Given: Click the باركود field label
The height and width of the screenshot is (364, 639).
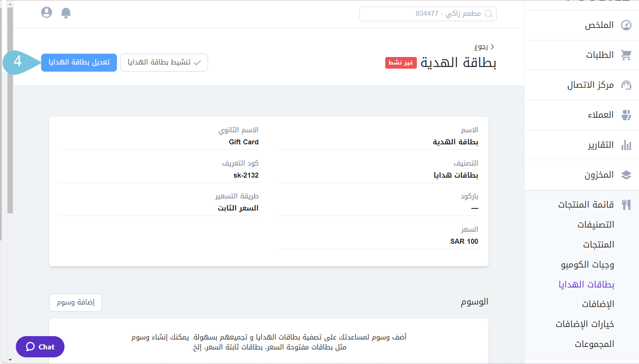Looking at the screenshot, I should pyautogui.click(x=470, y=196).
